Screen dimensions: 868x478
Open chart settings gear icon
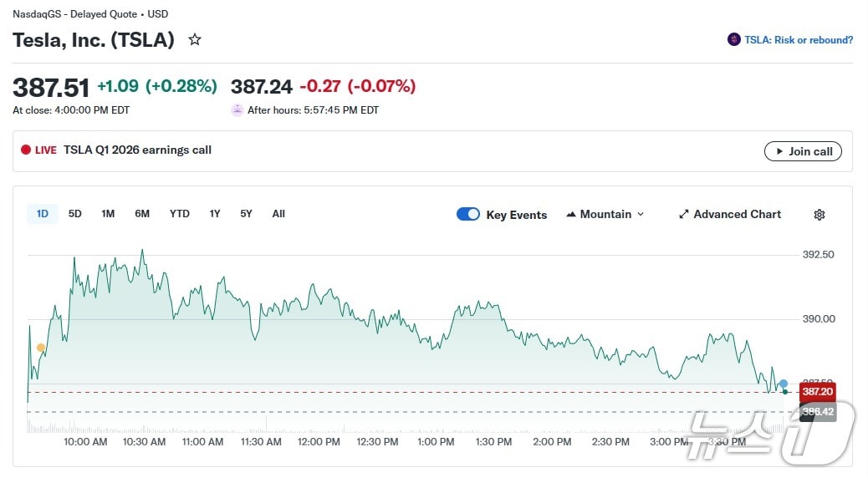819,215
